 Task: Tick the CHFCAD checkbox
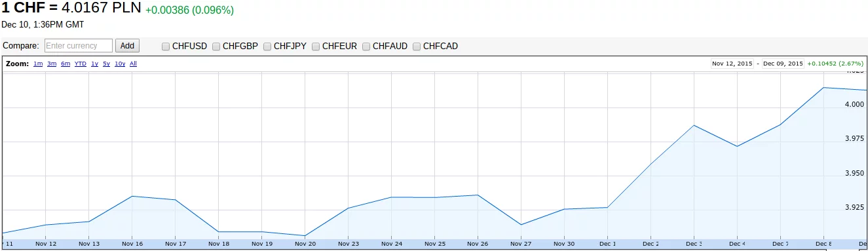pyautogui.click(x=417, y=47)
